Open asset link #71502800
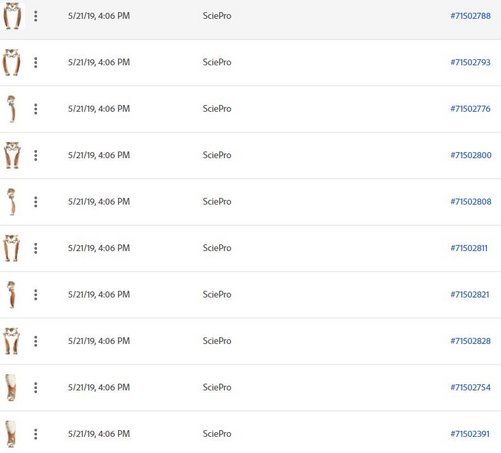 (x=471, y=155)
